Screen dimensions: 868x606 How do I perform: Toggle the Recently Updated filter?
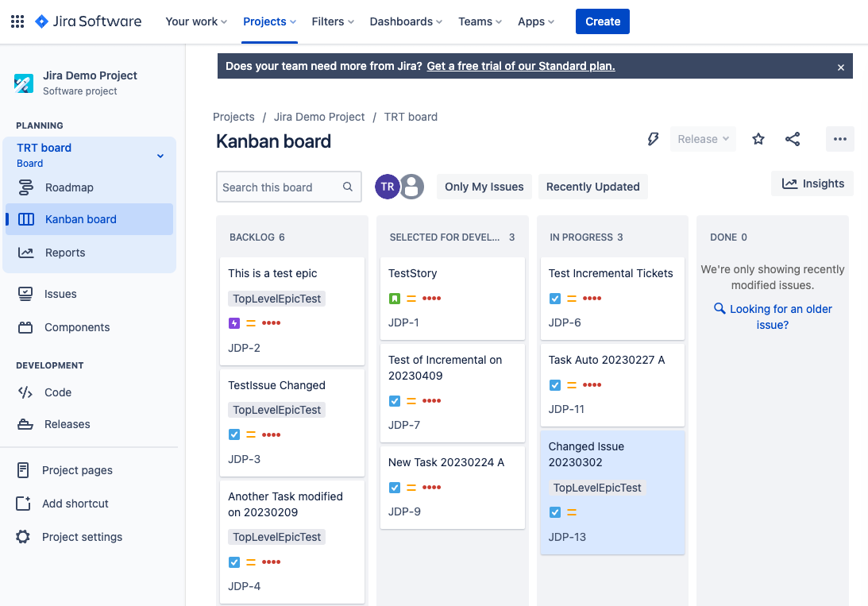pyautogui.click(x=592, y=187)
